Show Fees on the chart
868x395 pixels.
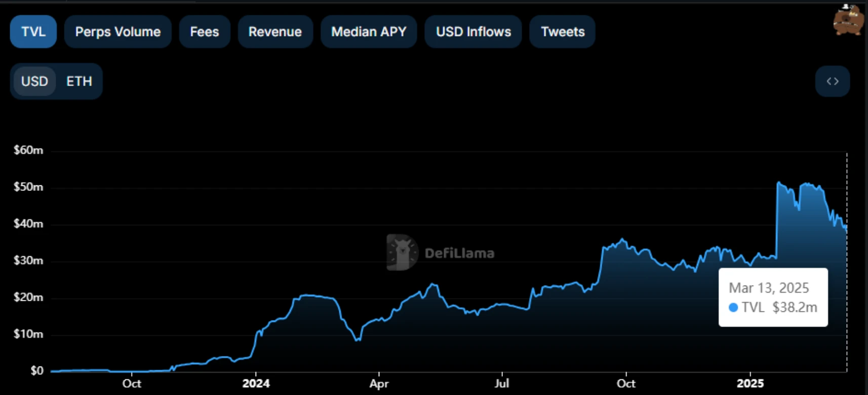[x=205, y=31]
